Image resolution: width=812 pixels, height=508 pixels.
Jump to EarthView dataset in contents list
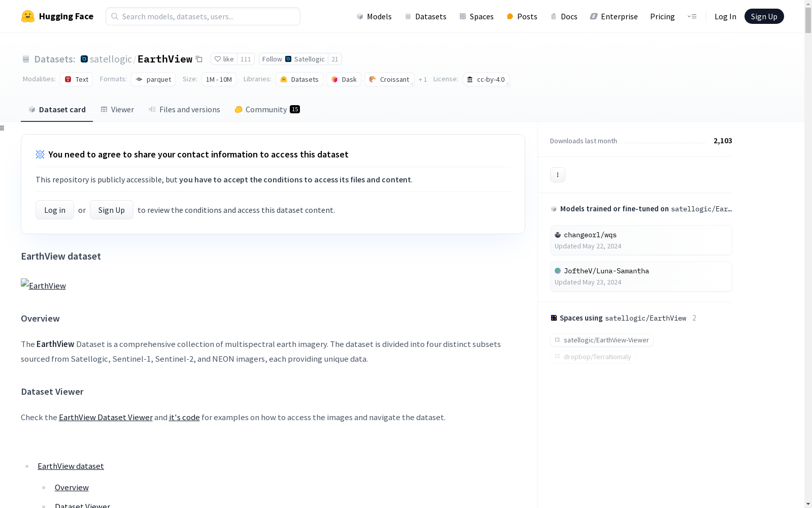71,466
